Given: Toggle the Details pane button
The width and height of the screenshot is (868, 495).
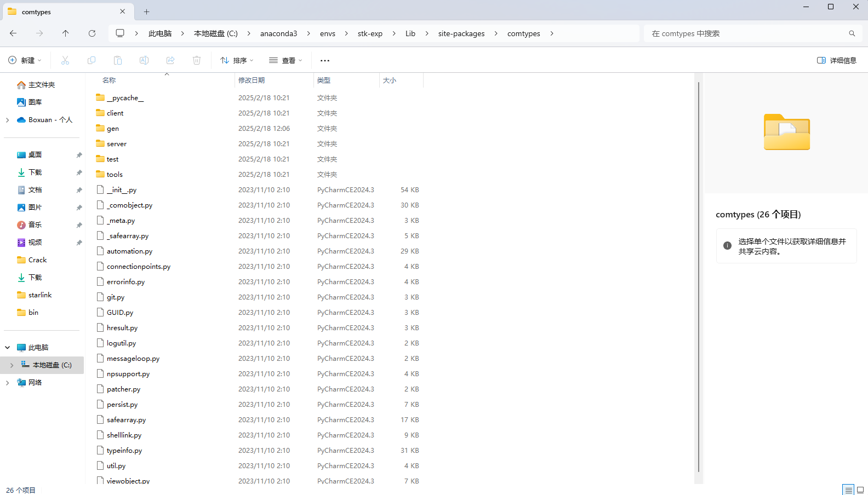Looking at the screenshot, I should (837, 60).
